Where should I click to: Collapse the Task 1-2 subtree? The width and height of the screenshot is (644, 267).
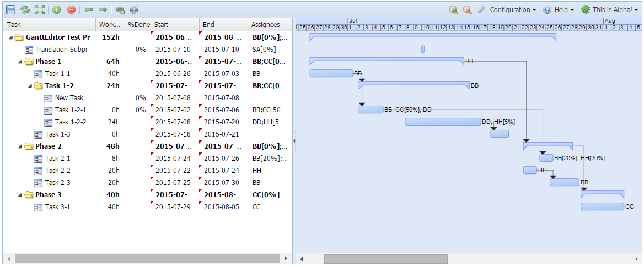30,86
